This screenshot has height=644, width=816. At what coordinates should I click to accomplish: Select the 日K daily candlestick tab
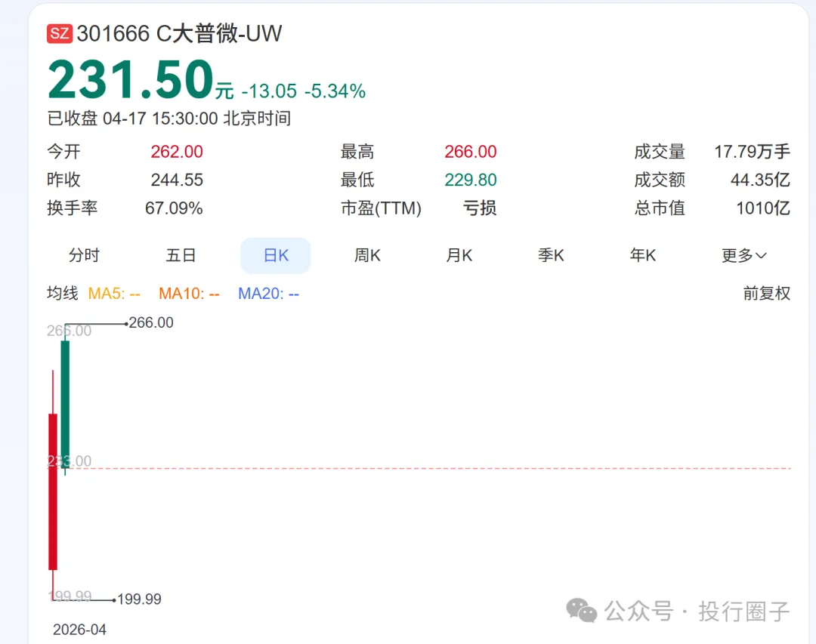point(274,255)
